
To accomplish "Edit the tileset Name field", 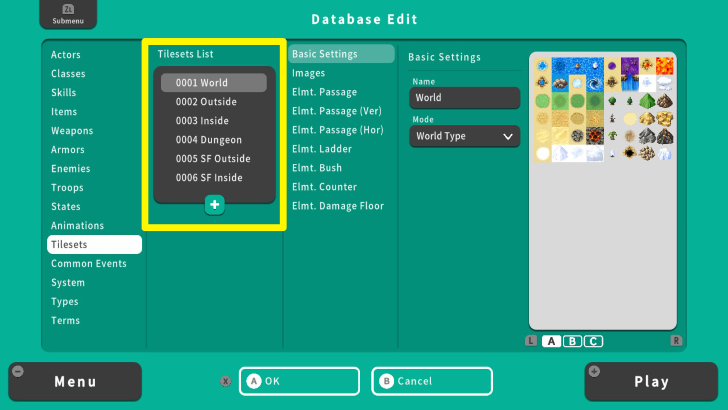I will point(465,98).
